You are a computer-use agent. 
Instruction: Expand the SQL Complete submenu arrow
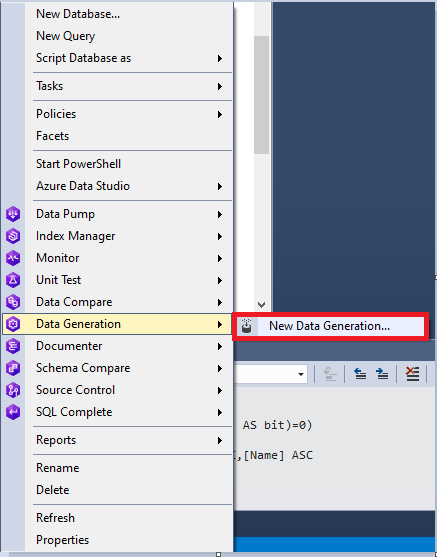[x=220, y=412]
